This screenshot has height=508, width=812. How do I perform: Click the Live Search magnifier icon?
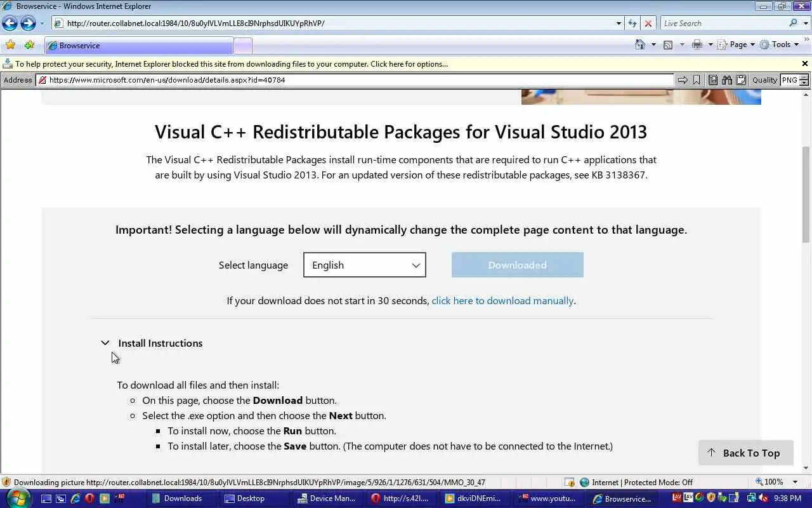794,23
